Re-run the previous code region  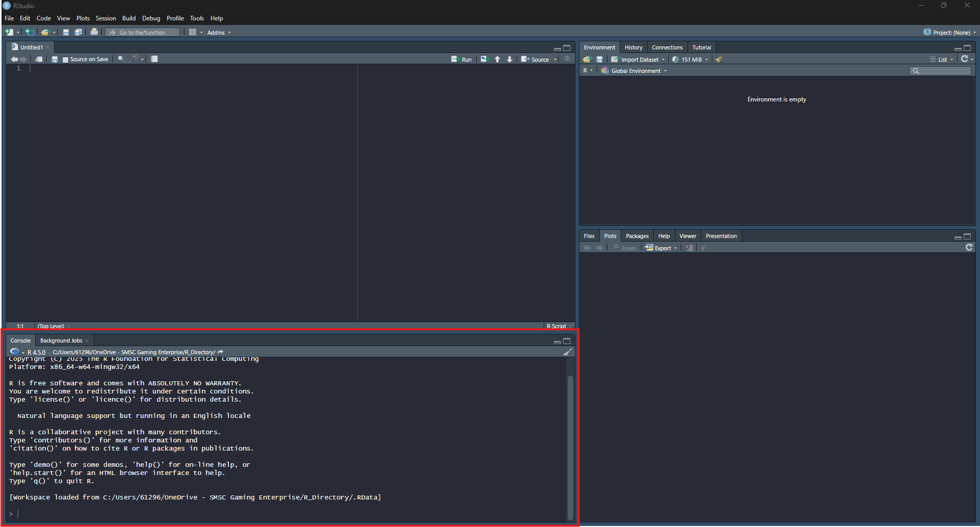[x=484, y=59]
